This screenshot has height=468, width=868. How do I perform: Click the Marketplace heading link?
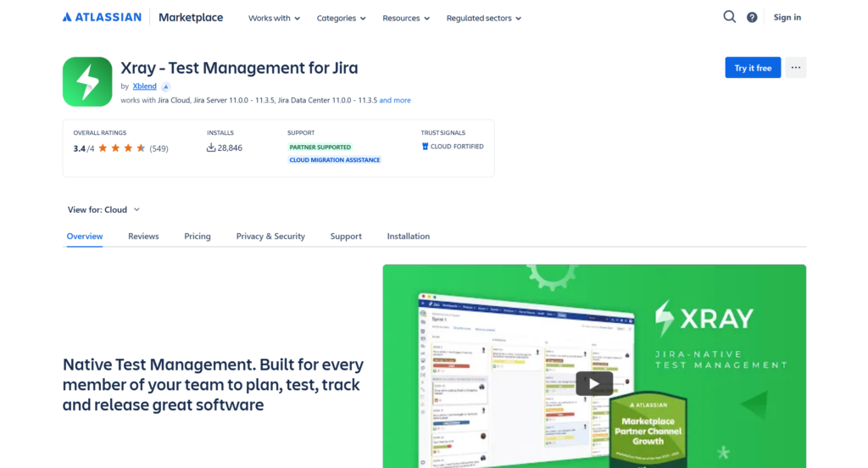[191, 17]
